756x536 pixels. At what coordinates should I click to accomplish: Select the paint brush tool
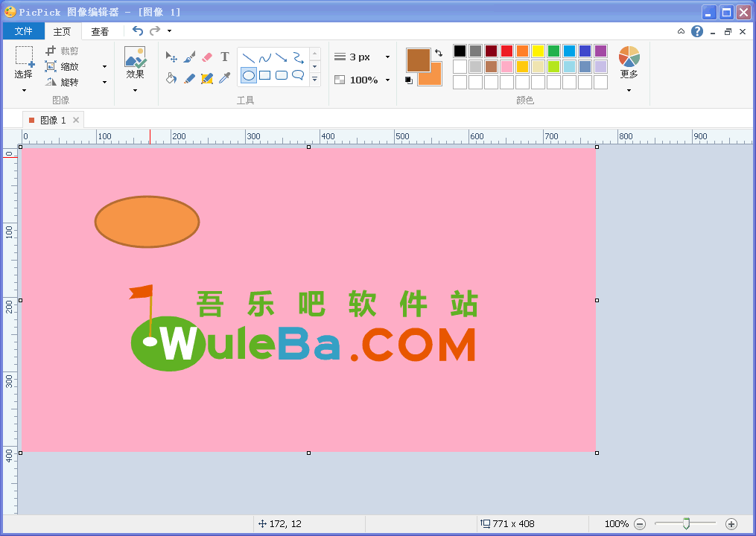189,57
